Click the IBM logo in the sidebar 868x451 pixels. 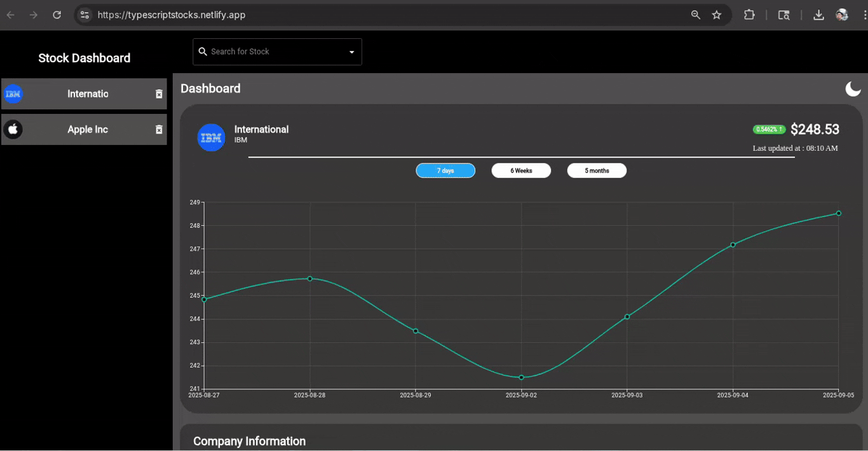tap(13, 94)
